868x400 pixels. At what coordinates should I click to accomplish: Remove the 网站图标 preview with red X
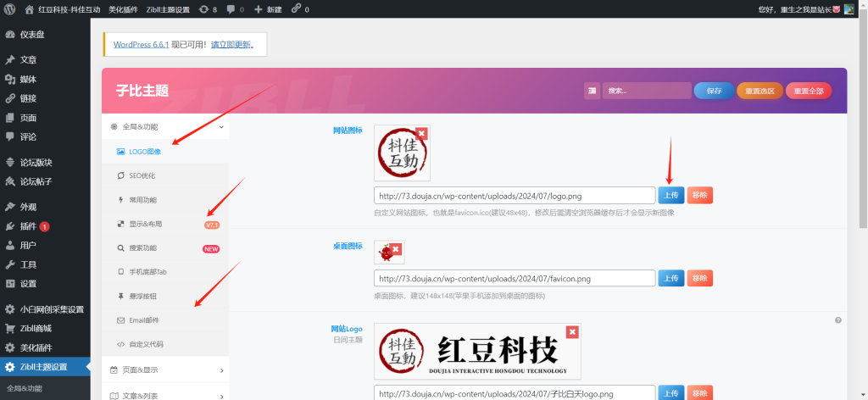pos(422,133)
